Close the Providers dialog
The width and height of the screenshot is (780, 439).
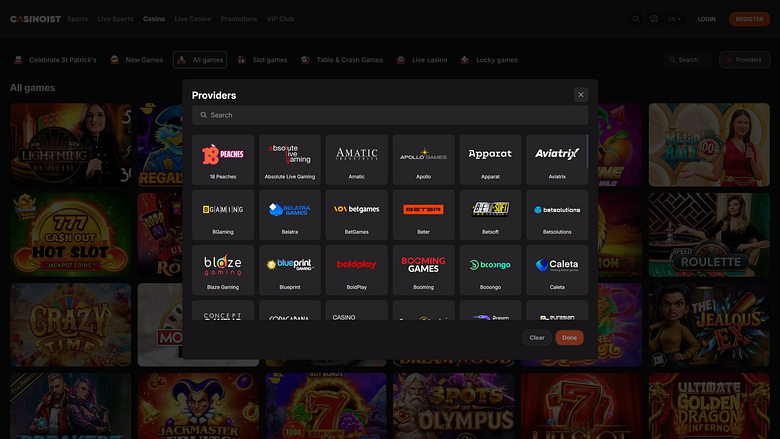pyautogui.click(x=581, y=94)
